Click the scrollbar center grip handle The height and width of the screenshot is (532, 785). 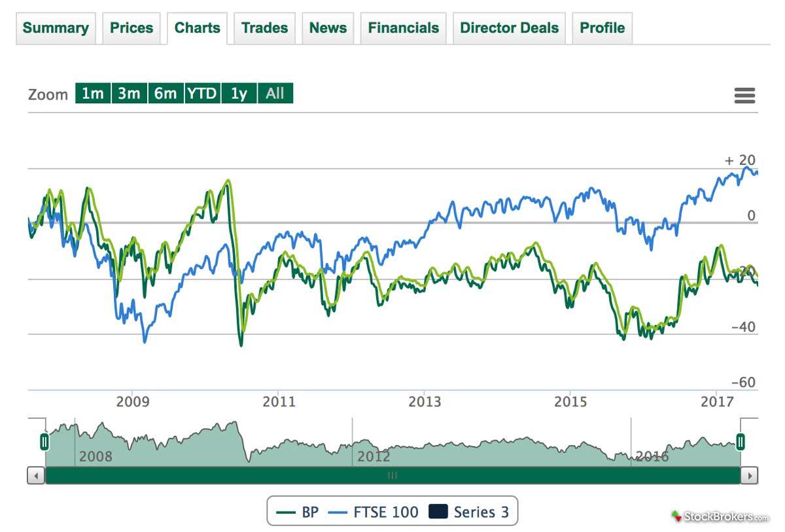click(x=392, y=476)
